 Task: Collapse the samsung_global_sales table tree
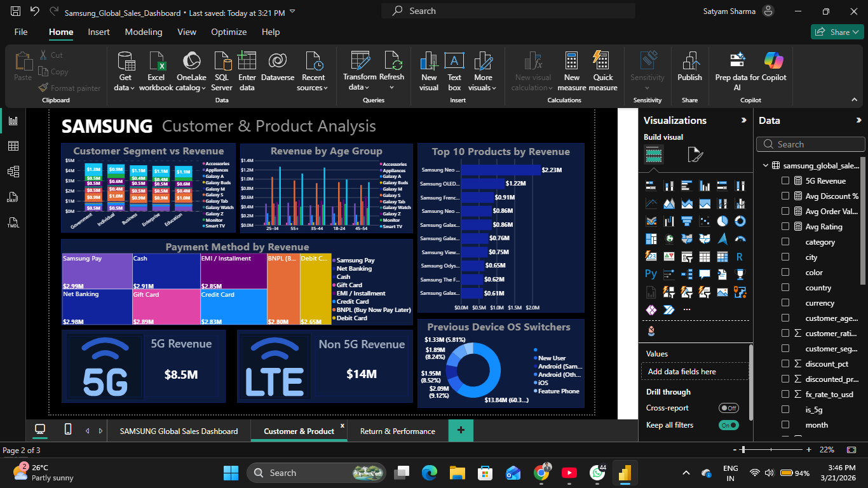[766, 165]
